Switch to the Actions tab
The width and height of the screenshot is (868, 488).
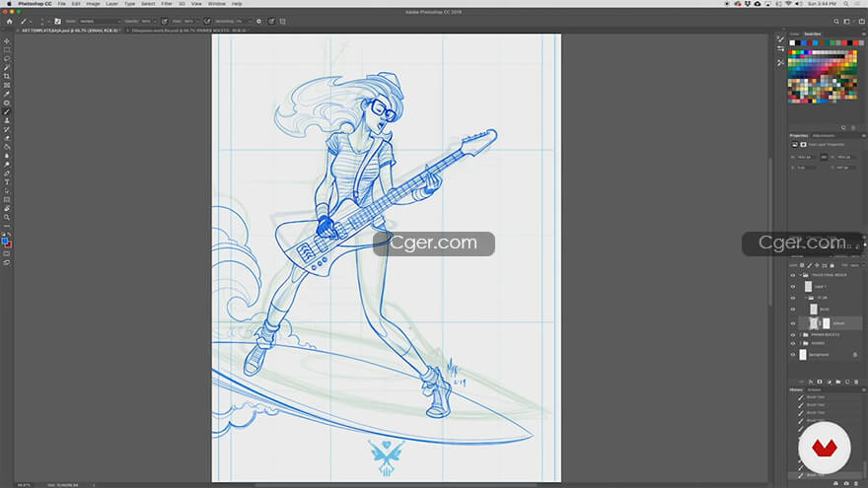[814, 389]
